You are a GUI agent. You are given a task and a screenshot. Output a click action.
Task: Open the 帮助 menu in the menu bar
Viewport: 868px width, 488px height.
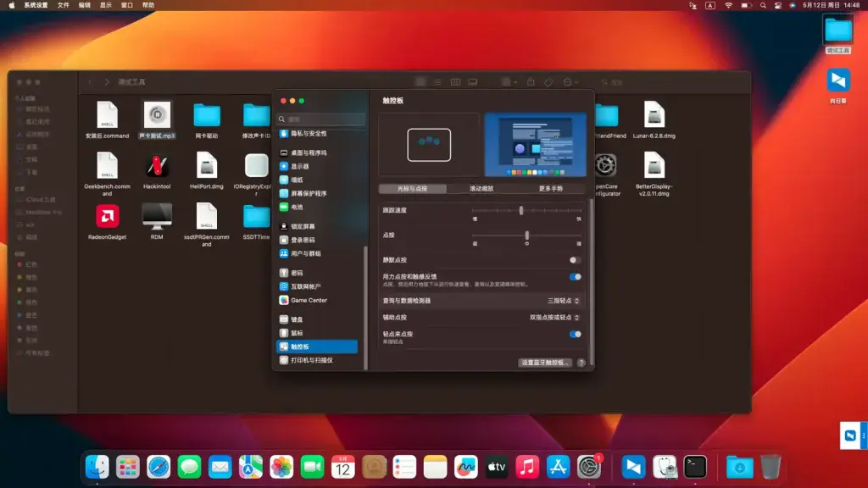pyautogui.click(x=148, y=5)
